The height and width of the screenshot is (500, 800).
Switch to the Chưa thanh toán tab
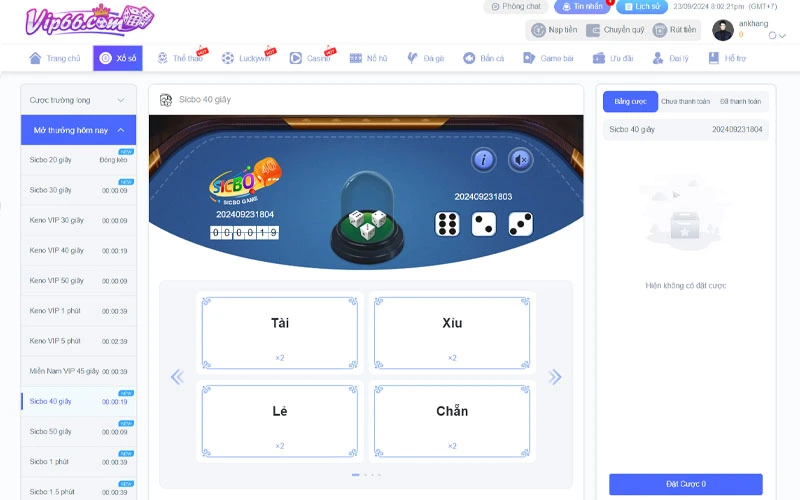point(685,101)
